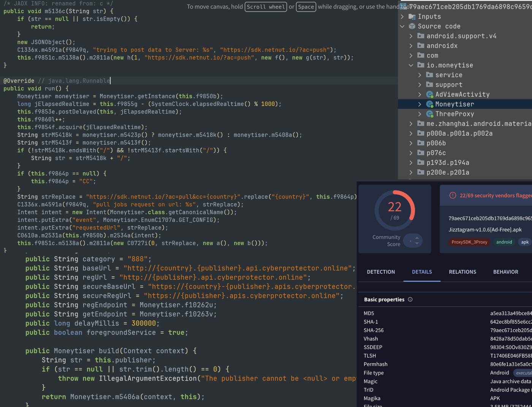Viewport: 532px width, 407px height.
Task: Expand the android.support.v4 package
Action: pyautogui.click(x=411, y=36)
